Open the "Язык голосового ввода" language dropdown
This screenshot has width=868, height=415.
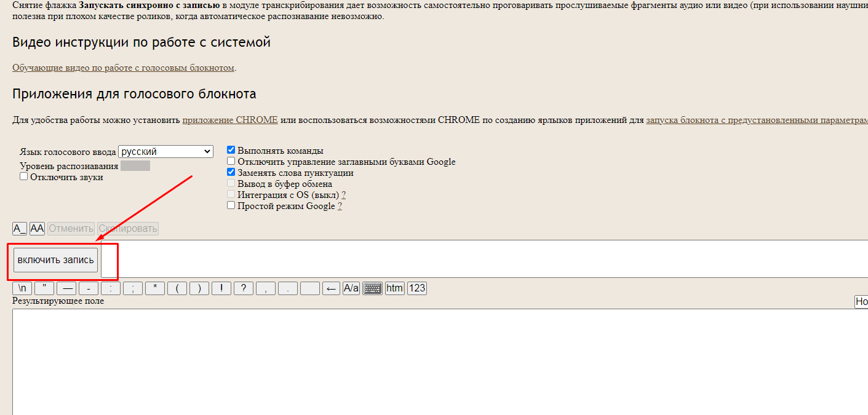tap(165, 151)
